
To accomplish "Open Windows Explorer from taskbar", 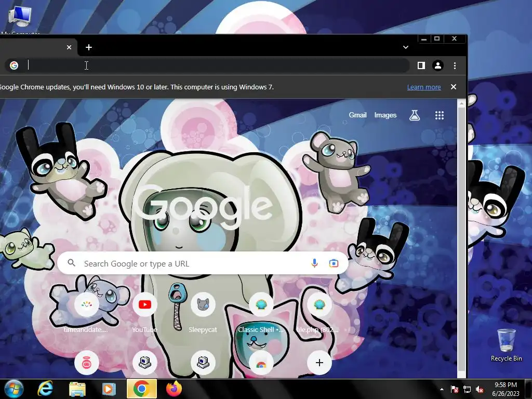I will (77, 389).
